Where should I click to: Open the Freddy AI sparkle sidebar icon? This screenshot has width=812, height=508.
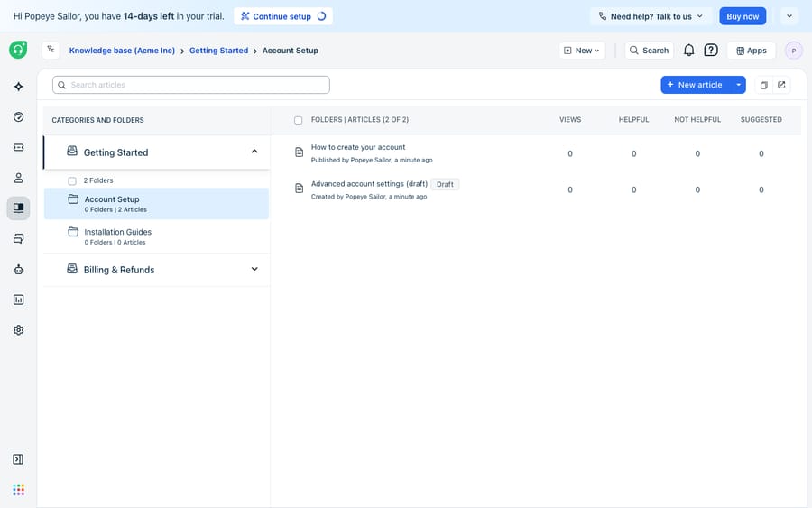coord(19,87)
